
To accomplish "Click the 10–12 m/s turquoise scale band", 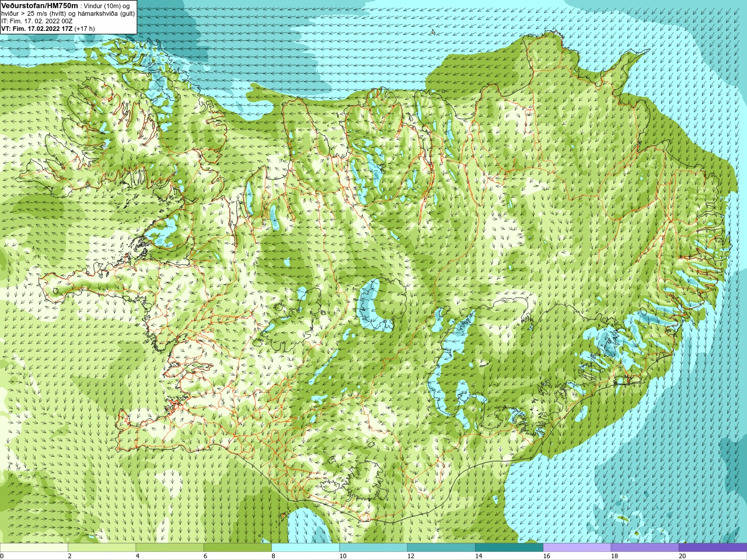I will click(373, 548).
